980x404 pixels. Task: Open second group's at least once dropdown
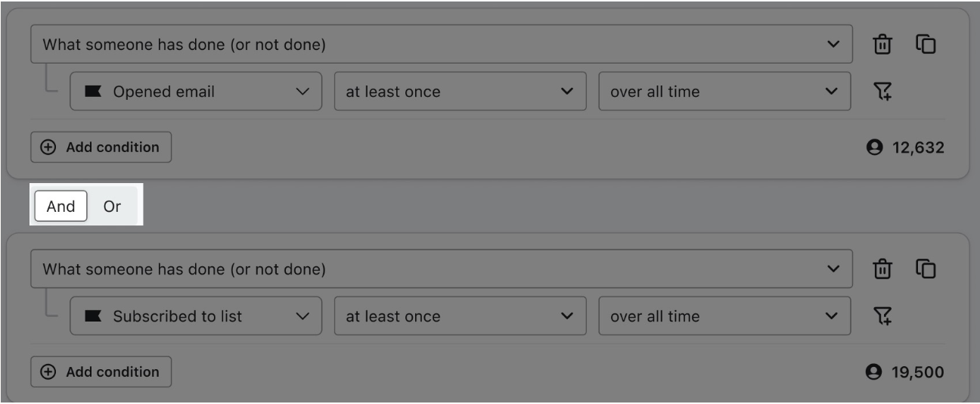[x=460, y=316]
